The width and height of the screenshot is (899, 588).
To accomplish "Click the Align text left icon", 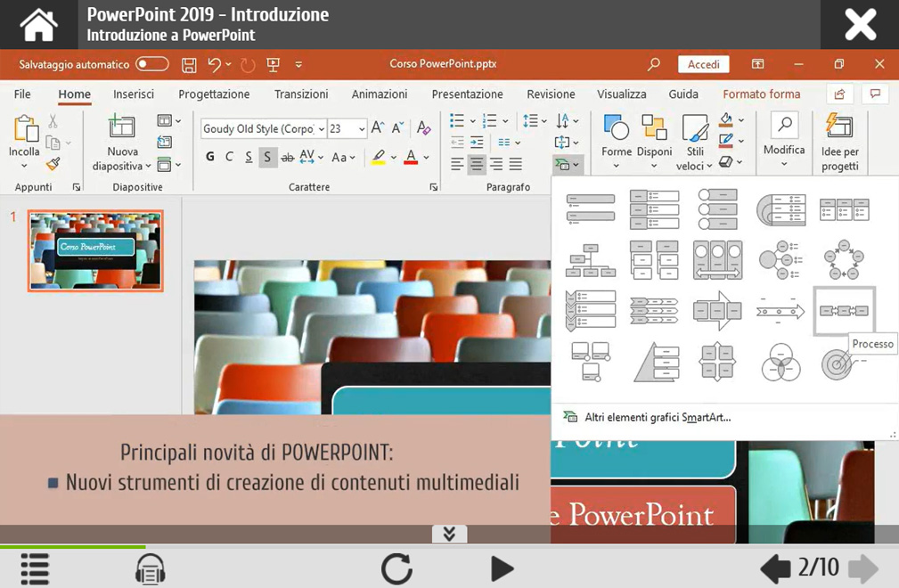I will (457, 164).
